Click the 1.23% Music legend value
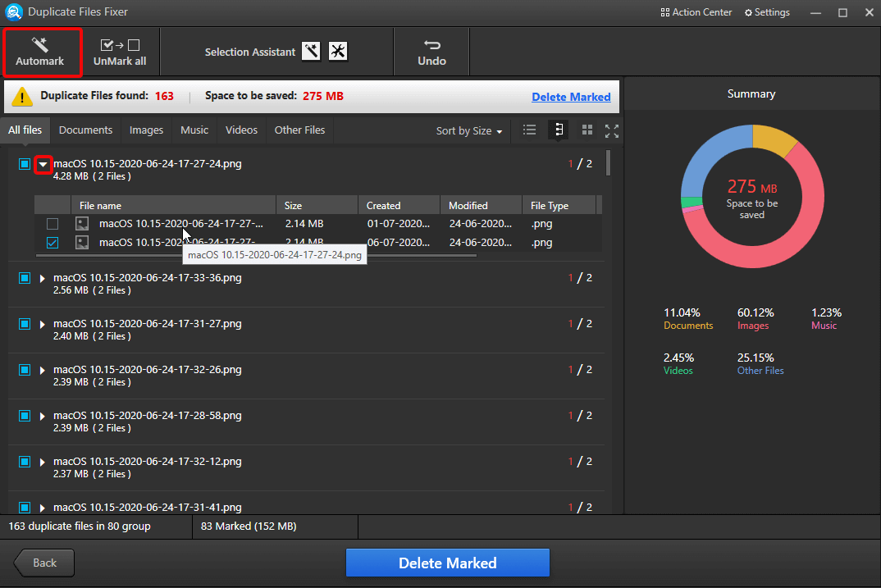 point(826,312)
